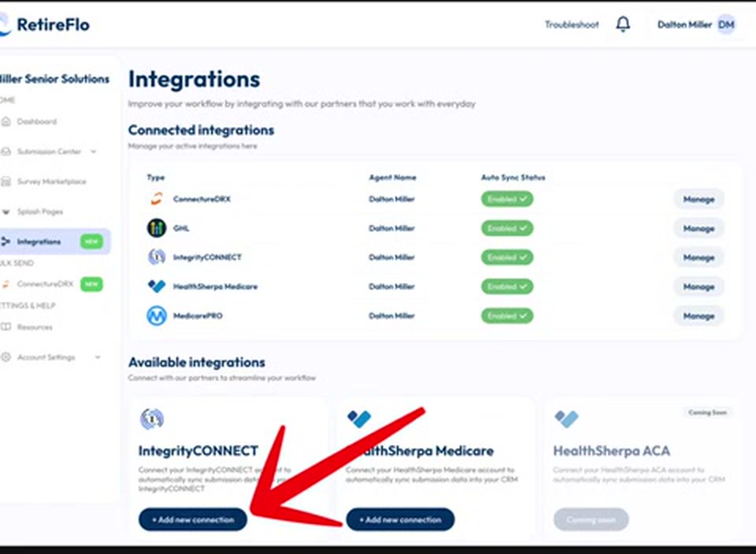The image size is (756, 554).
Task: Click the IntegrityCONNECT card title
Action: point(198,451)
